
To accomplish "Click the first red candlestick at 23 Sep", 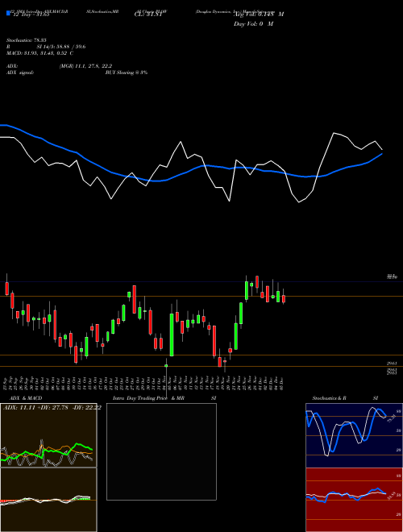I will (x=6, y=288).
